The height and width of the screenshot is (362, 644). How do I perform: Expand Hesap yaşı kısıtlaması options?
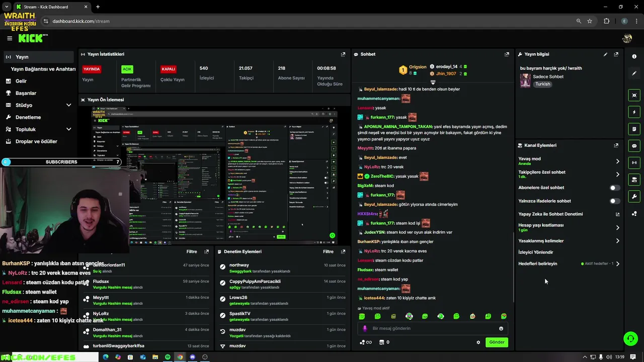pos(617,228)
